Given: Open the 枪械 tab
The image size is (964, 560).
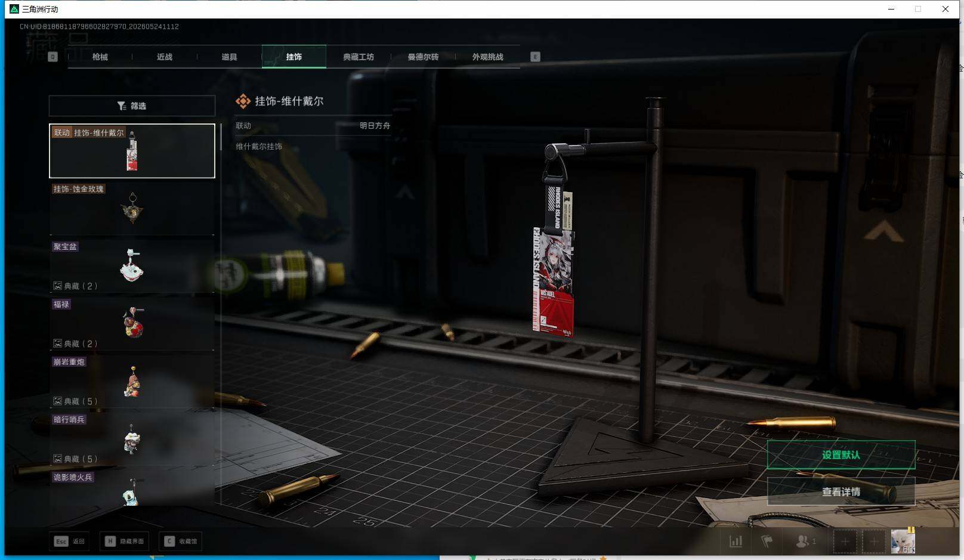Looking at the screenshot, I should pos(100,57).
